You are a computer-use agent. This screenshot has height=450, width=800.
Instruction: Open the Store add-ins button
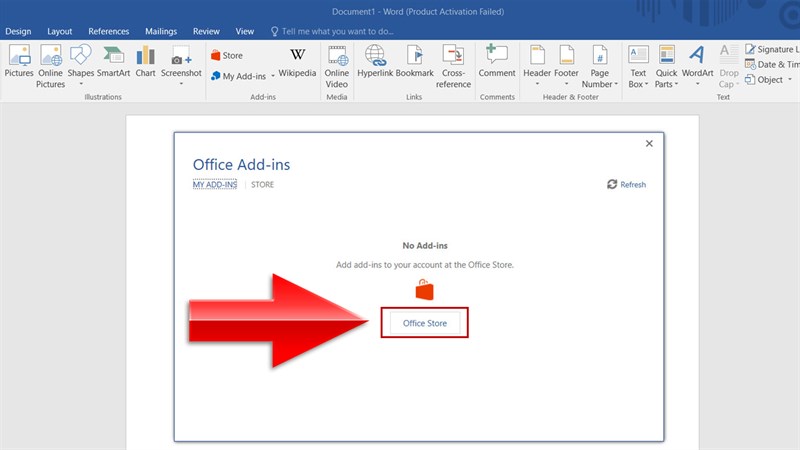[227, 55]
